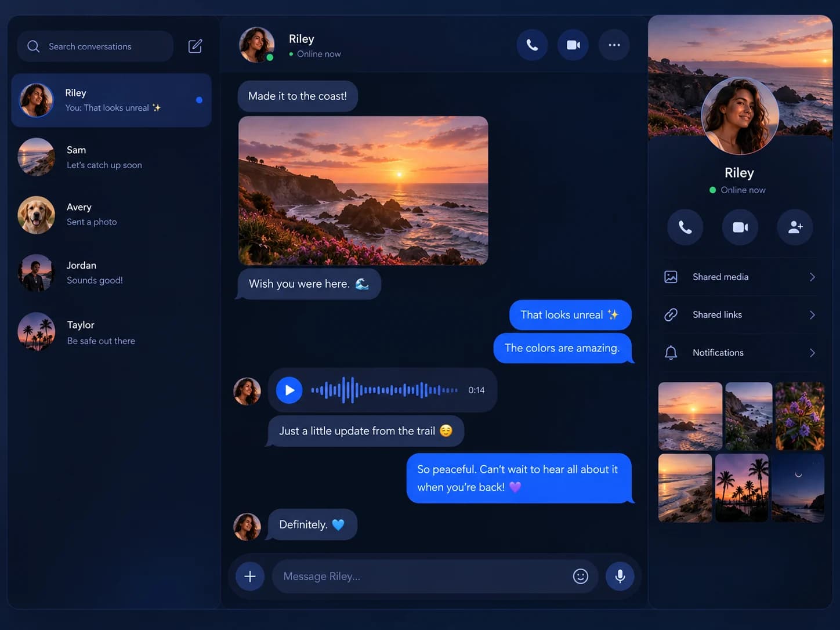Open the conversation with Avery
This screenshot has height=630, width=840.
(x=111, y=215)
